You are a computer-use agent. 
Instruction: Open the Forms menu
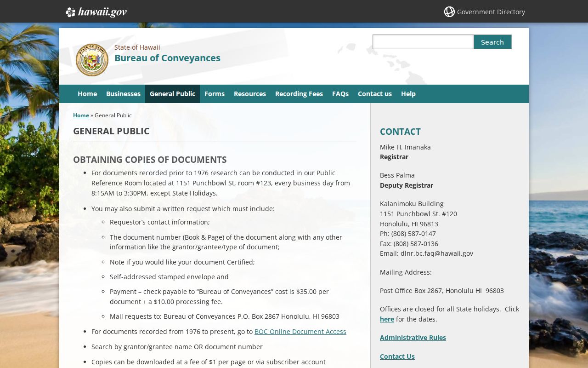pos(215,94)
